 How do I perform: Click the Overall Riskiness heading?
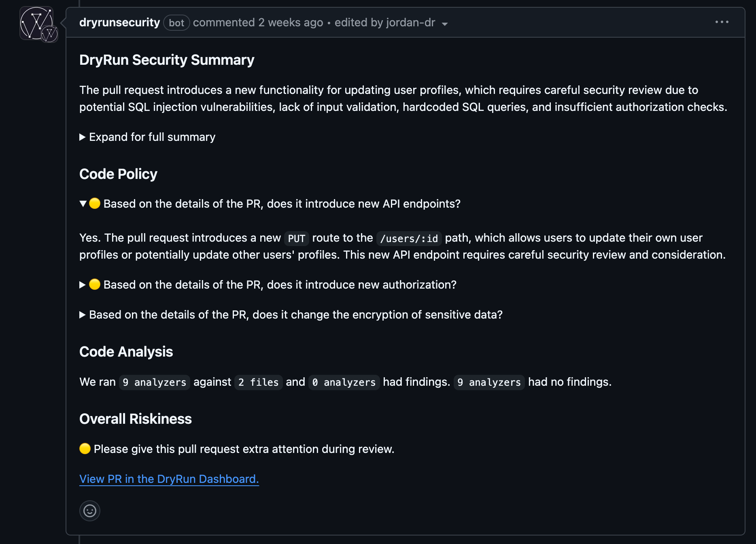136,419
